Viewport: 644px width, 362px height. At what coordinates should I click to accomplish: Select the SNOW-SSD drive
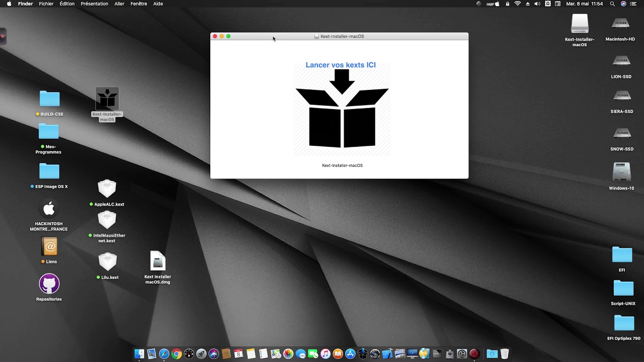tap(622, 134)
